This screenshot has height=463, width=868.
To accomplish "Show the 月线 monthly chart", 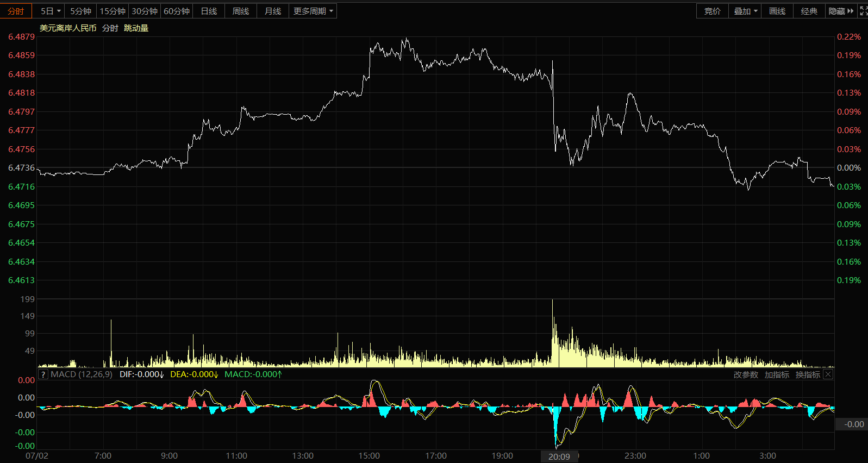I will pyautogui.click(x=273, y=11).
